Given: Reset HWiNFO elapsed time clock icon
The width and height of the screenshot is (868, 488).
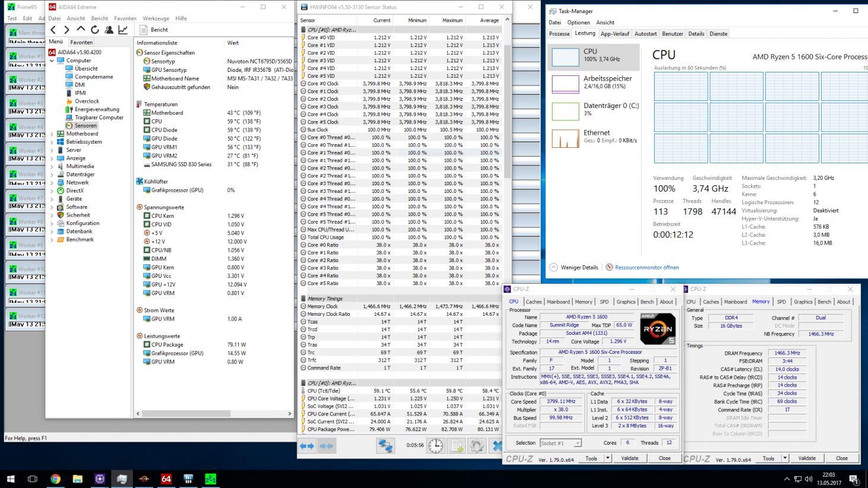Looking at the screenshot, I should (435, 446).
